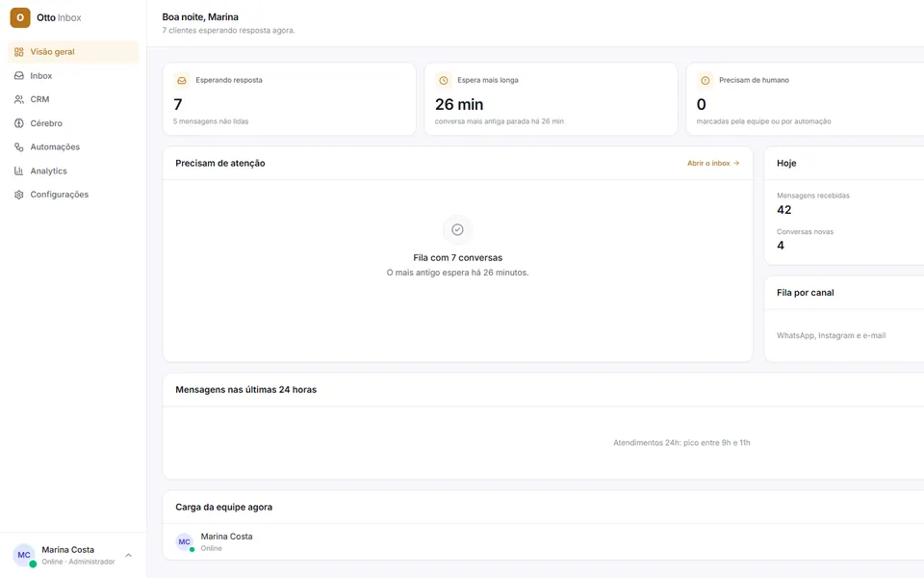Click the text 7 clientes esperando resposta agora
The height and width of the screenshot is (578, 924).
pos(229,30)
